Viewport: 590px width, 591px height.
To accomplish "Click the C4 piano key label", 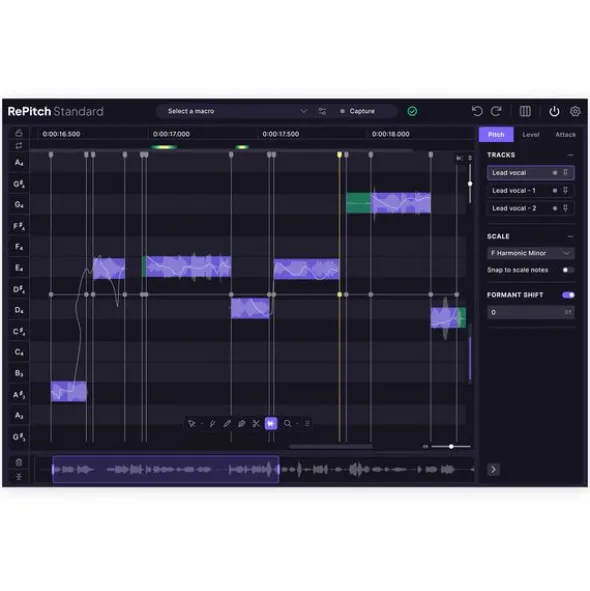I will coord(19,352).
